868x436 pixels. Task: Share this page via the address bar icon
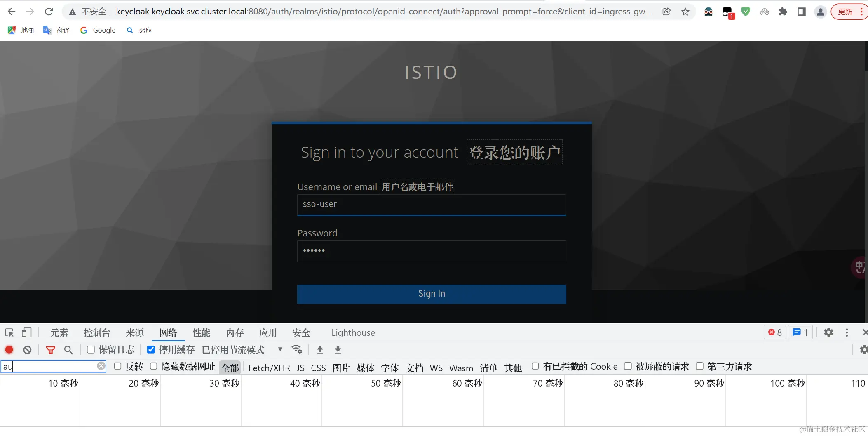coord(666,12)
